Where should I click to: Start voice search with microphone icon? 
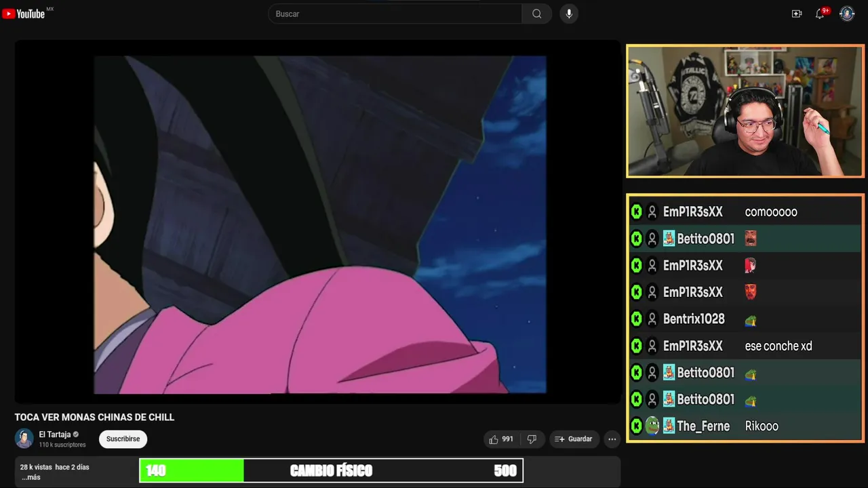[569, 14]
